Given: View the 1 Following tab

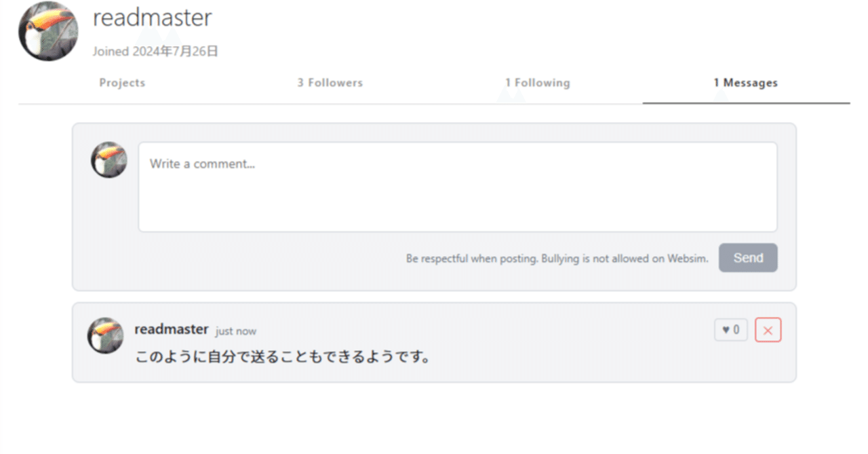Looking at the screenshot, I should pos(537,83).
